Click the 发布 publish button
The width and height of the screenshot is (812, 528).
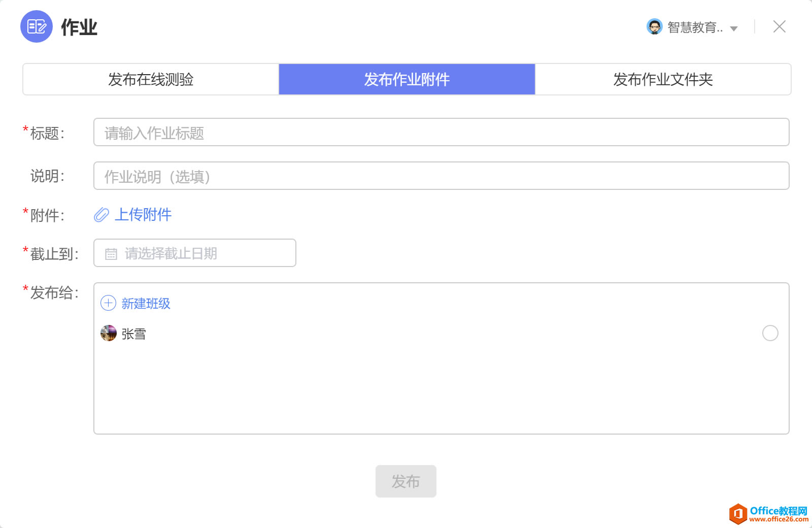(406, 481)
